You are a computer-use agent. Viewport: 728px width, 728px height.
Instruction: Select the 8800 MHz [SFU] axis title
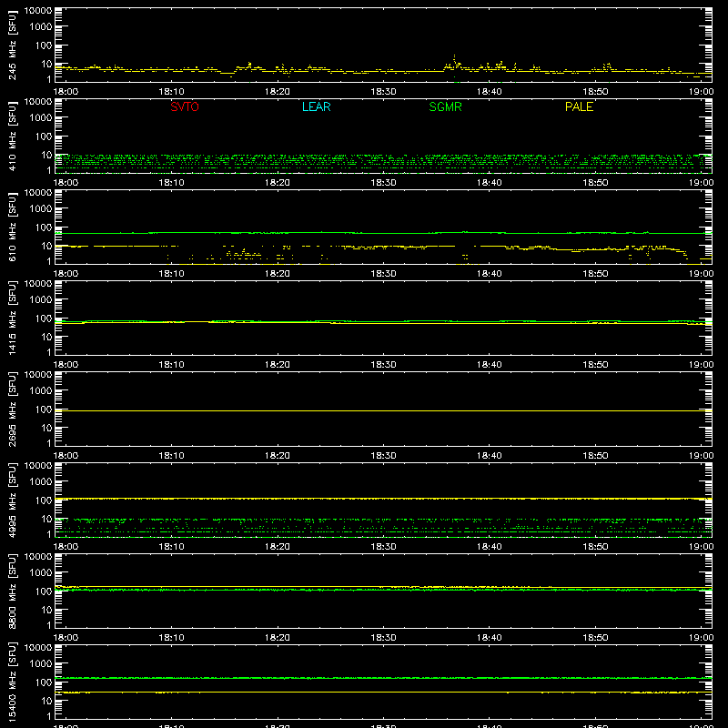[x=12, y=591]
